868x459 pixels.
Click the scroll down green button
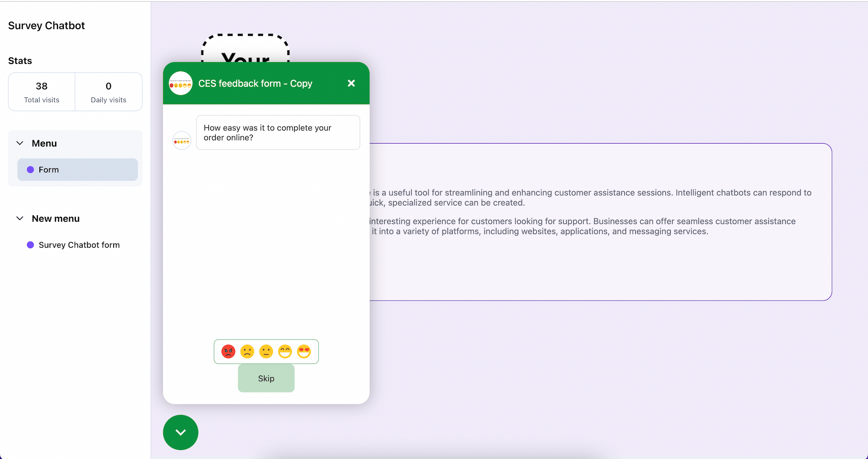pos(180,432)
